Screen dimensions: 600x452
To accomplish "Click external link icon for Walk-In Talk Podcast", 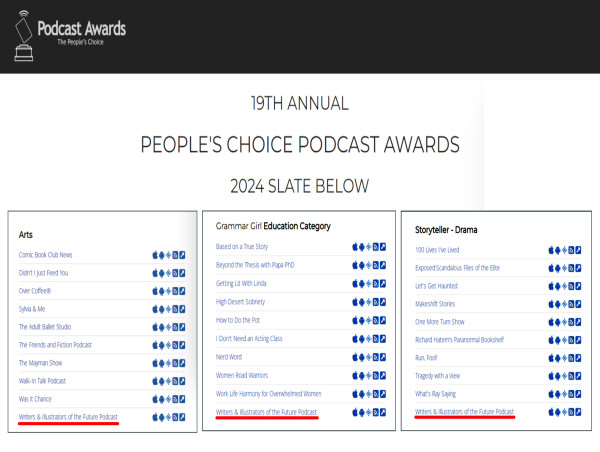I will 182,381.
